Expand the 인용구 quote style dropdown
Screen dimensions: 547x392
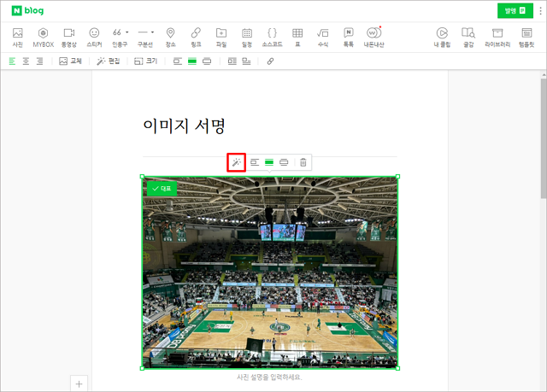(127, 32)
